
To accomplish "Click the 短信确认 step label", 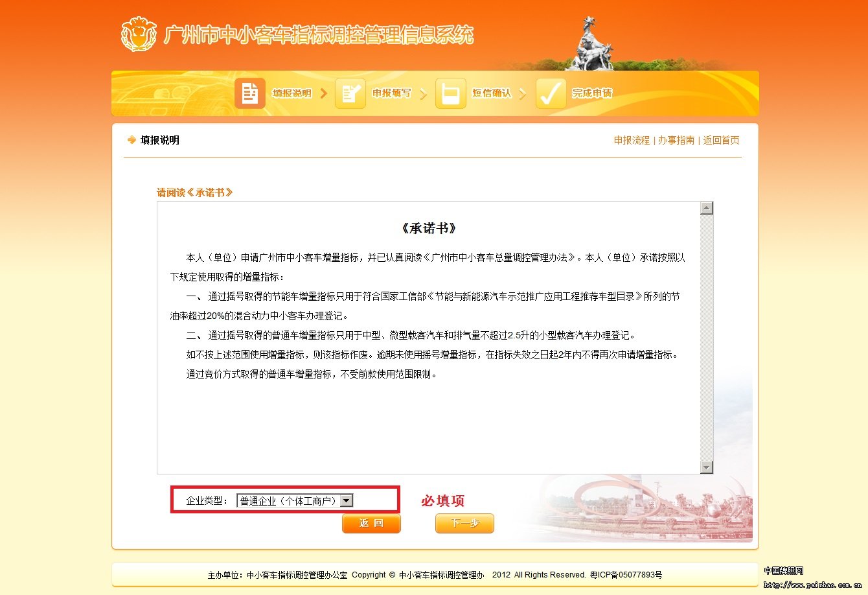I will point(492,93).
